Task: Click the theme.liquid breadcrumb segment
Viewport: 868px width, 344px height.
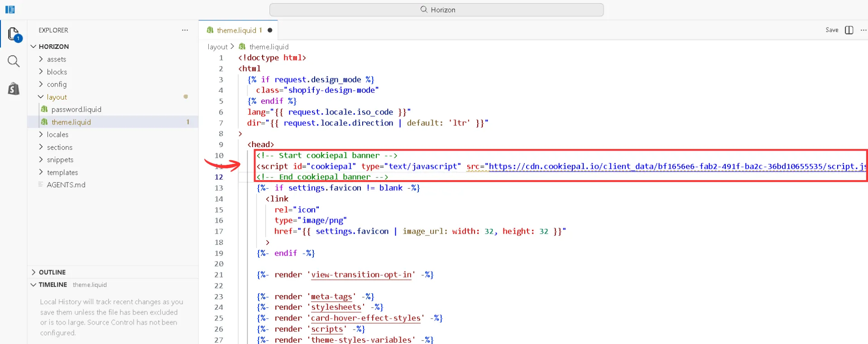Action: pos(269,47)
